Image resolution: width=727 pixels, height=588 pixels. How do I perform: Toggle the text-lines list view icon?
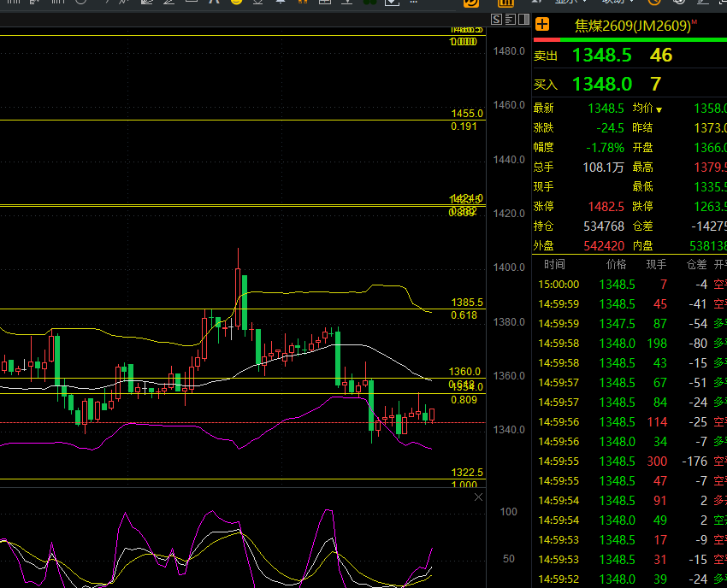(x=510, y=19)
